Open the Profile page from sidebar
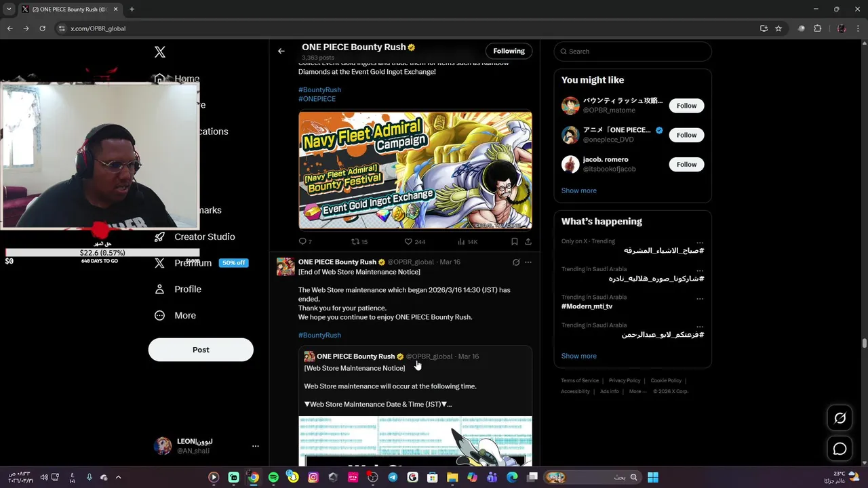Image resolution: width=868 pixels, height=488 pixels. (x=178, y=289)
